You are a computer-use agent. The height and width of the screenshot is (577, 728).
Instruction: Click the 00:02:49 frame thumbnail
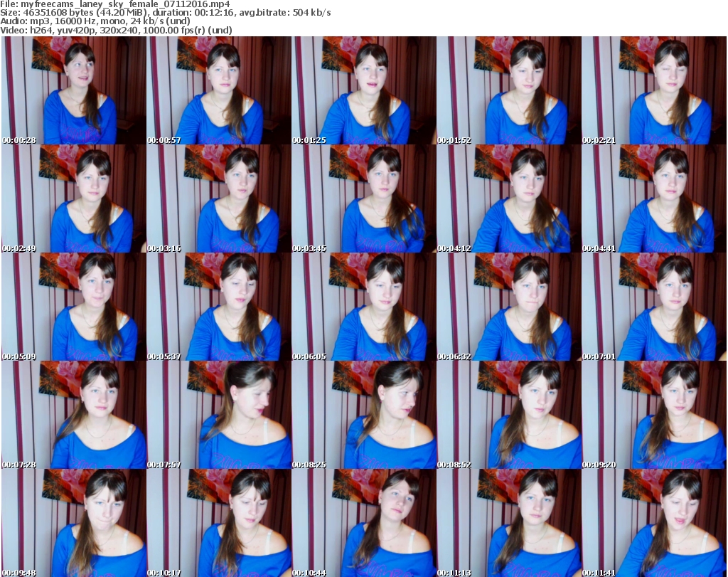click(74, 198)
